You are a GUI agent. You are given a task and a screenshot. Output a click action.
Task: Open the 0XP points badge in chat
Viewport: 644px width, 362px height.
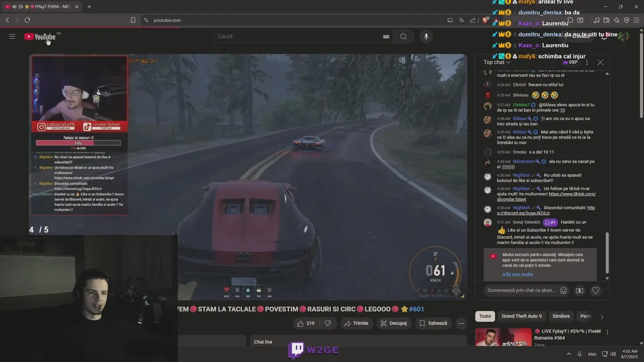point(570,62)
